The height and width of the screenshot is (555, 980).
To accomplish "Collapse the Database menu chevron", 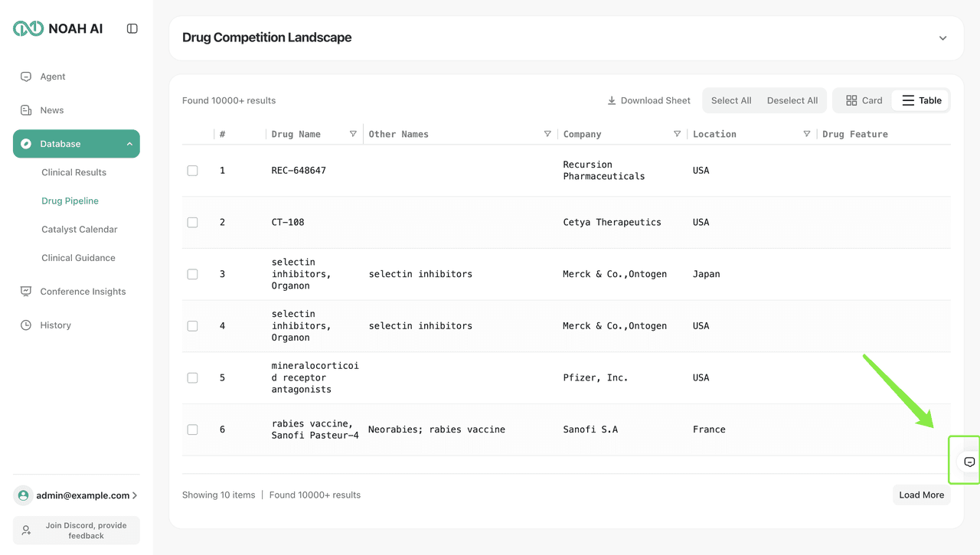I will click(x=129, y=143).
